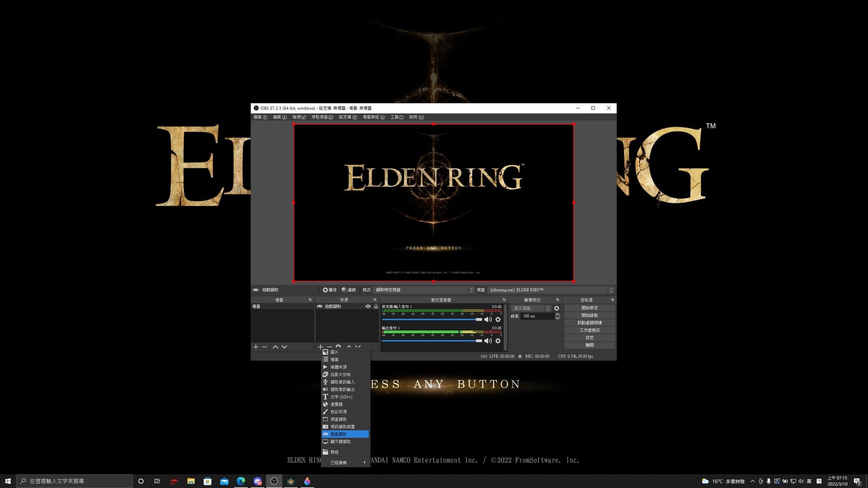
Task: Move scene down with the down arrow
Action: (x=284, y=347)
